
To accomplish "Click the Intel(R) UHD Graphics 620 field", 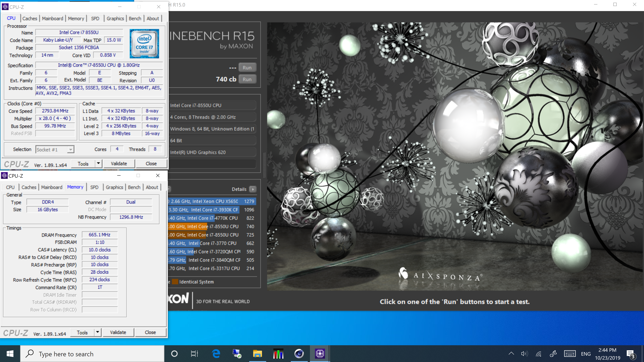I will 212,152.
